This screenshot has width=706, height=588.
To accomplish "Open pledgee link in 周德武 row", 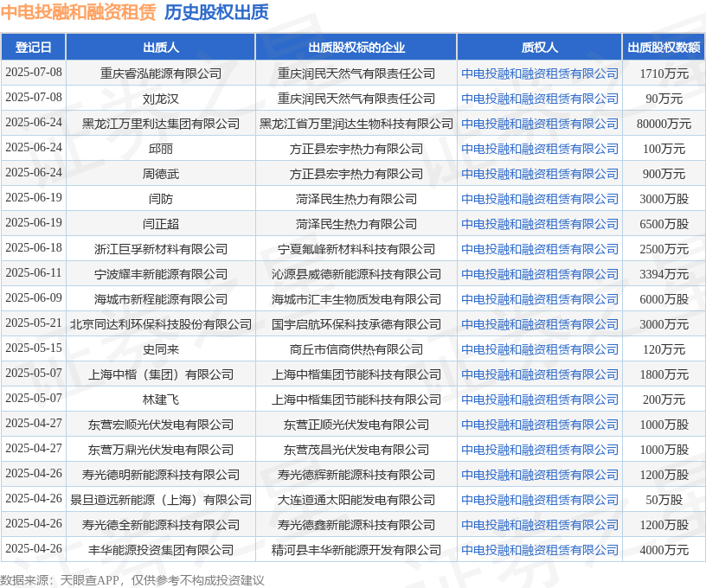I will pyautogui.click(x=539, y=174).
